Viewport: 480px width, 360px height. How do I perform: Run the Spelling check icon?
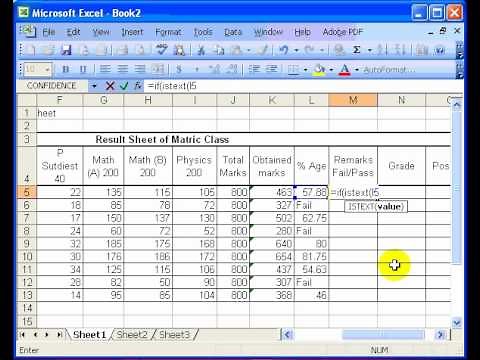pos(162,50)
